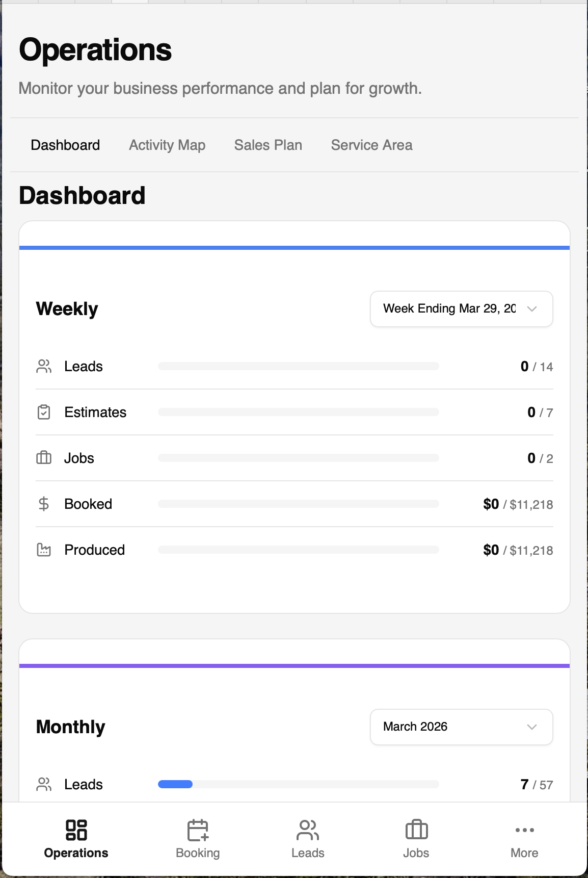Click the Weekly Booked progress bar
The image size is (588, 878).
[x=298, y=504]
